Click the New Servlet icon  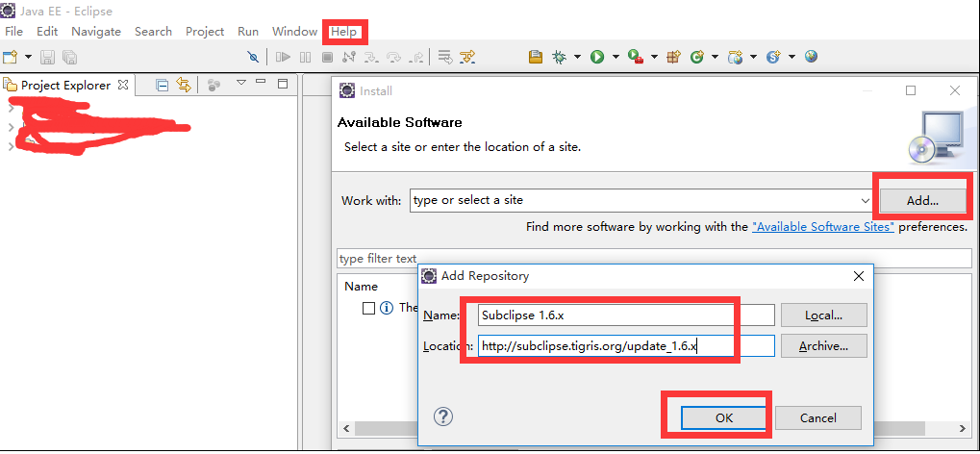[774, 58]
